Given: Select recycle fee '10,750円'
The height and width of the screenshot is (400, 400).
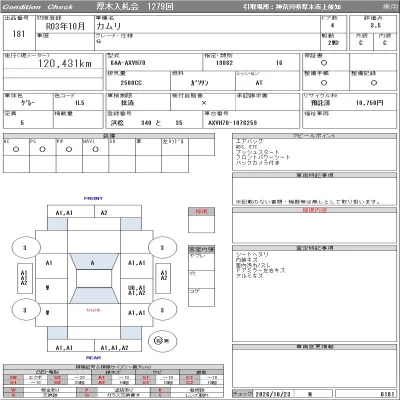Looking at the screenshot, I should click(x=370, y=103).
